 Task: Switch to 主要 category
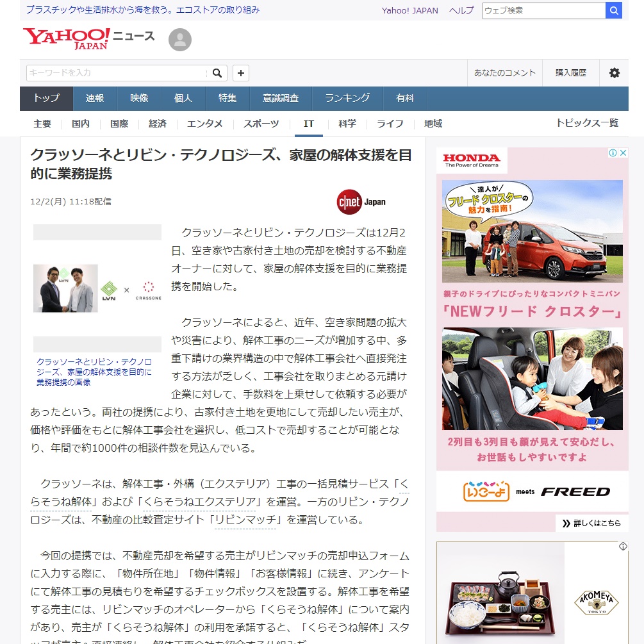42,124
